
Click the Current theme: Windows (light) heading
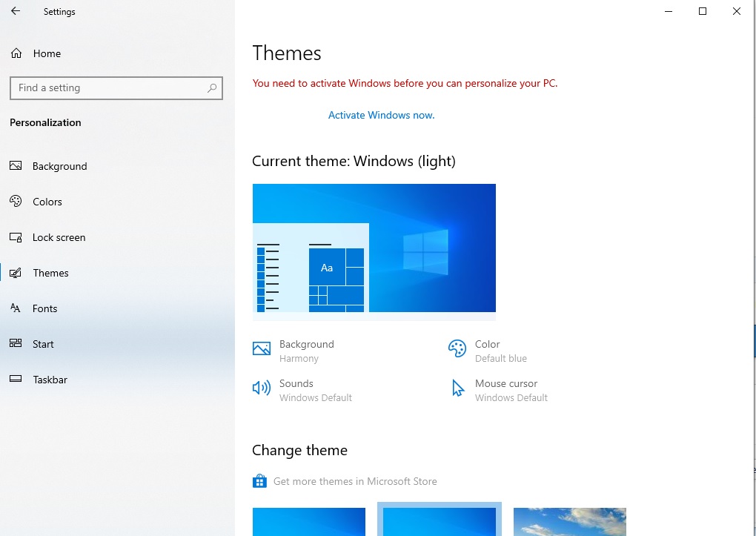354,161
